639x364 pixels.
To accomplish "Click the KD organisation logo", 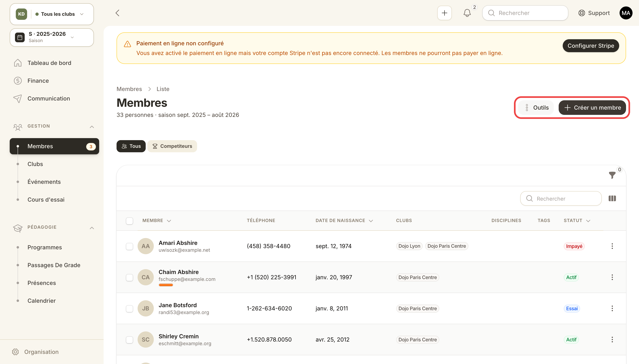I will click(21, 14).
